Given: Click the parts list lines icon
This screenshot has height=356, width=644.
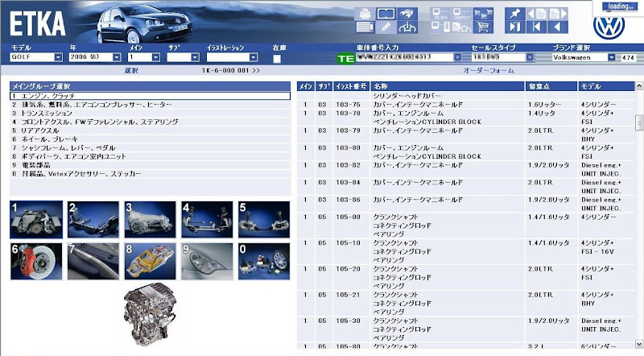Looking at the screenshot, I should (365, 27).
